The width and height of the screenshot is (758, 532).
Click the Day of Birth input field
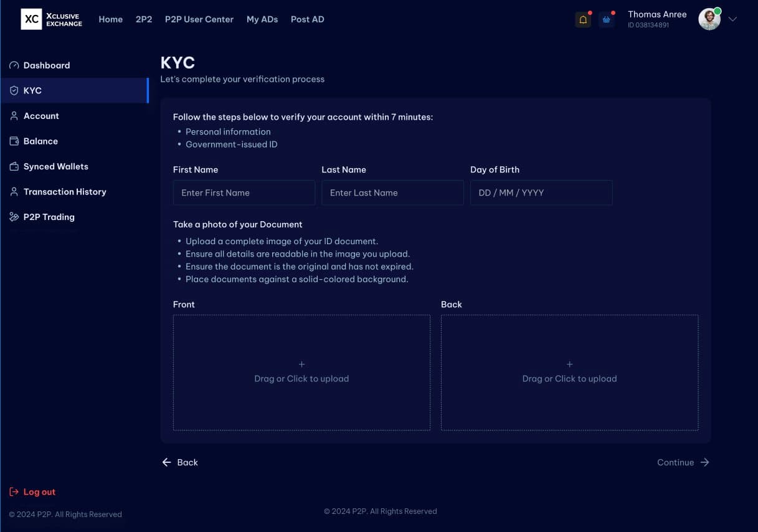(x=541, y=192)
